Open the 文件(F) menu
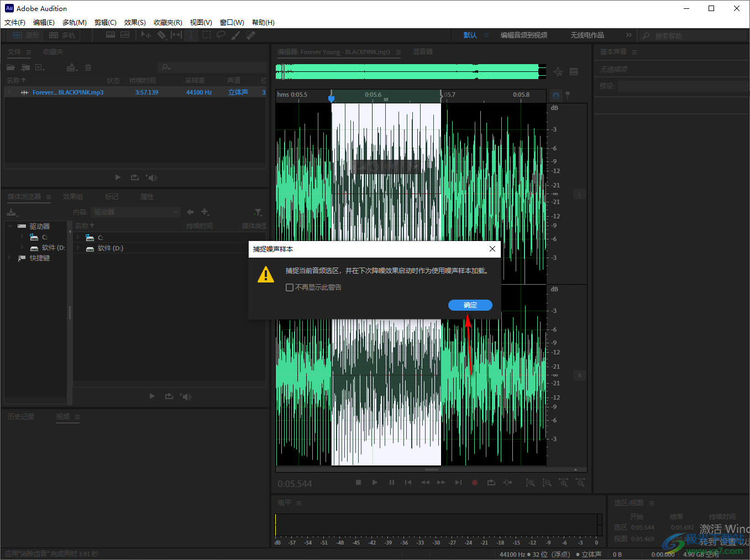This screenshot has width=750, height=560. (15, 23)
